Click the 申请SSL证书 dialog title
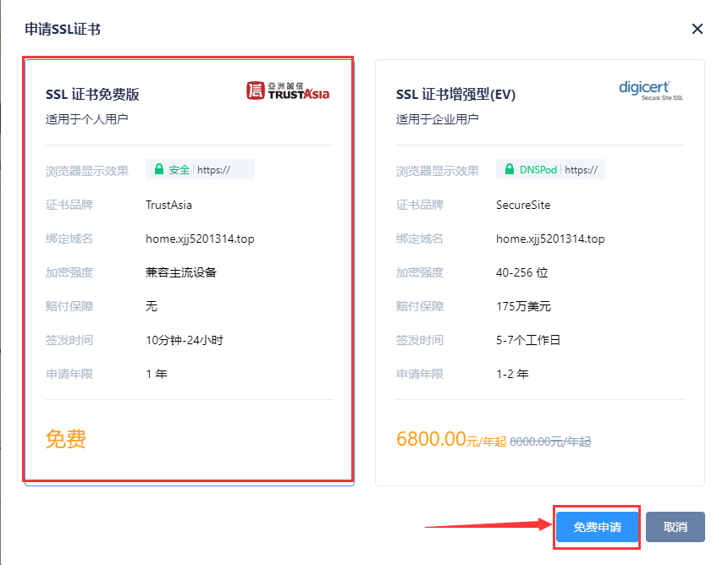 [63, 28]
